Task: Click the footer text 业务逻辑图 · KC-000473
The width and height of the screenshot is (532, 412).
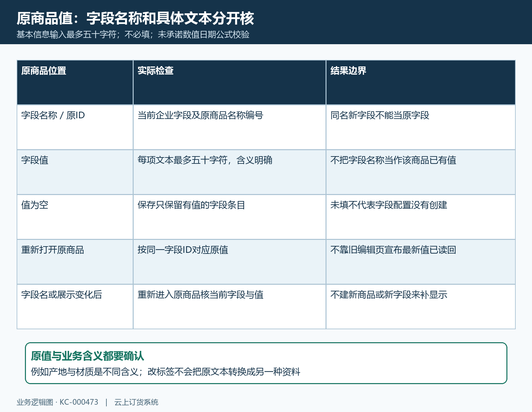Action: coord(58,402)
